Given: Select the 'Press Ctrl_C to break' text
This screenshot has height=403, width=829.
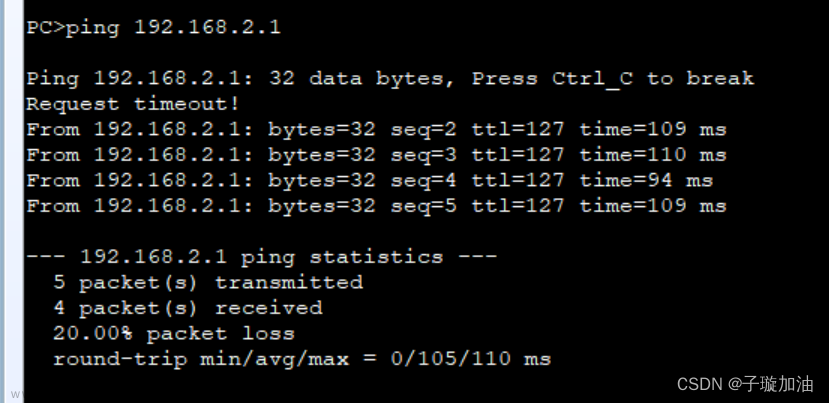Looking at the screenshot, I should pos(613,79).
